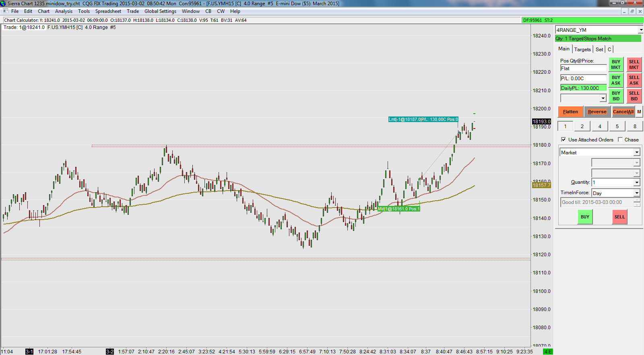This screenshot has height=355, width=644.
Task: Click the green 4 E indicator at bottom right
Action: 548,352
